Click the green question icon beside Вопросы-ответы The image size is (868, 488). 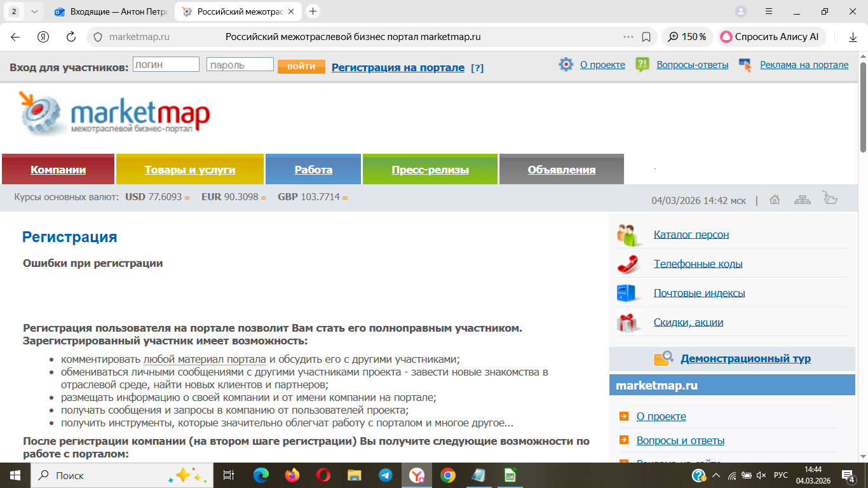[x=642, y=64]
